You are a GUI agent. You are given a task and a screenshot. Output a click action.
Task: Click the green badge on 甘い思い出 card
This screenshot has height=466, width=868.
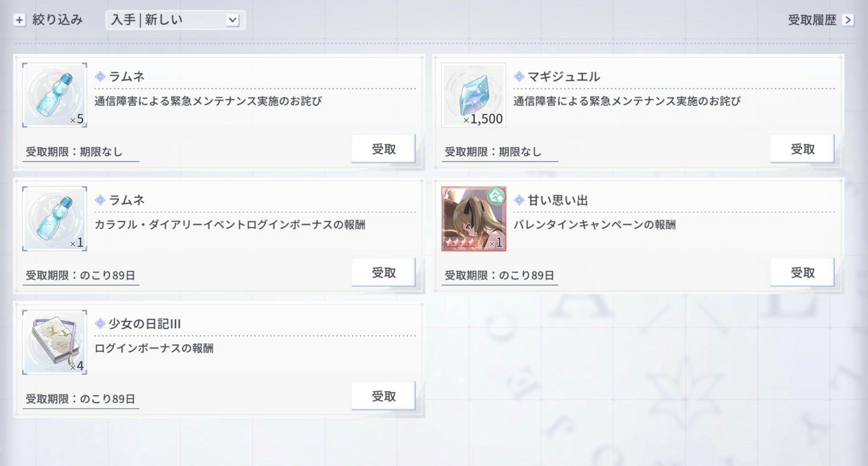(x=495, y=196)
